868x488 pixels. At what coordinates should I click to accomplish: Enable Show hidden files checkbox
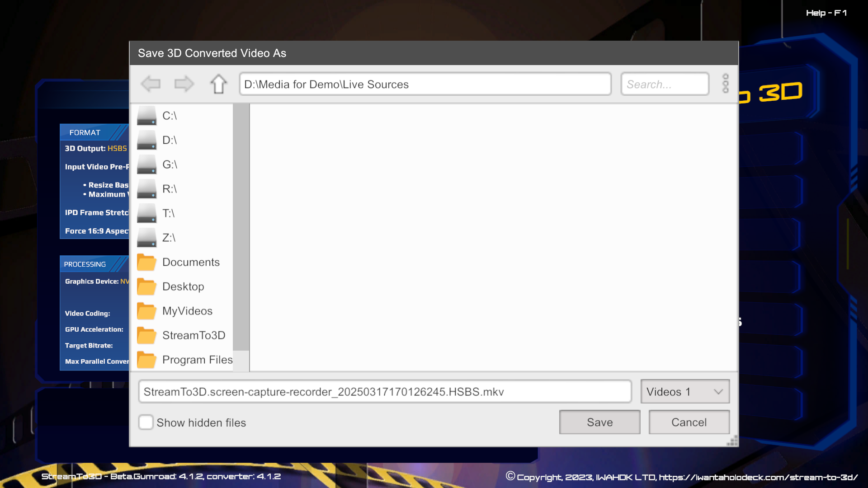146,422
